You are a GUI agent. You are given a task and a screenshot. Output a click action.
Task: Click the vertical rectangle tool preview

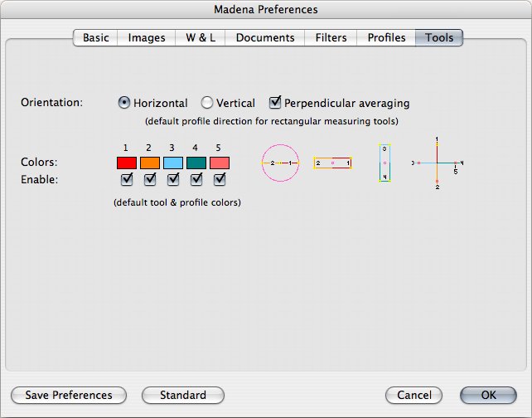point(384,163)
